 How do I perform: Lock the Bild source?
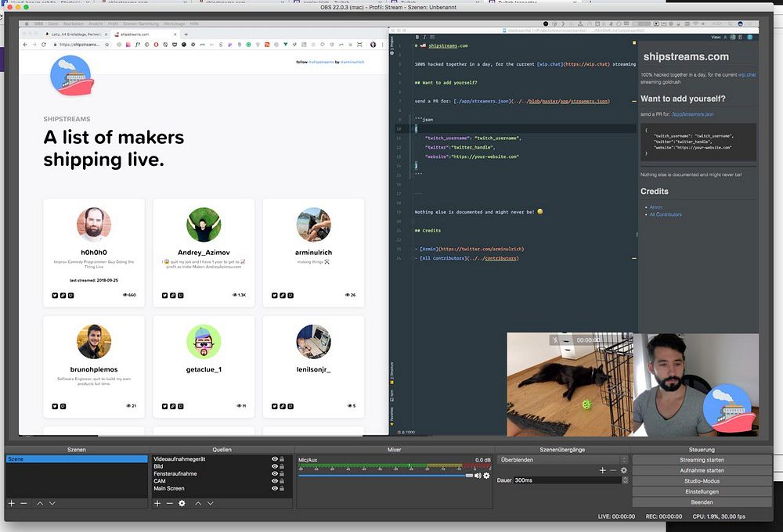click(282, 466)
